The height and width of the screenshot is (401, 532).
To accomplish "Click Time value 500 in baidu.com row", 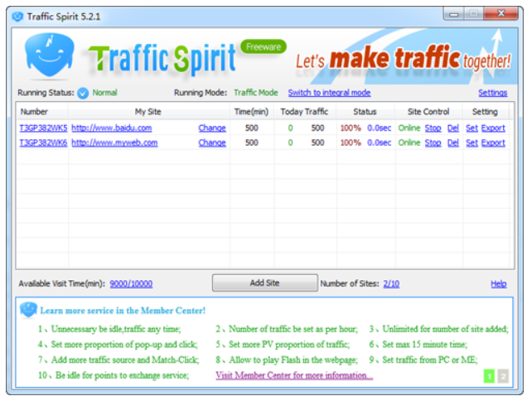I will click(x=252, y=128).
